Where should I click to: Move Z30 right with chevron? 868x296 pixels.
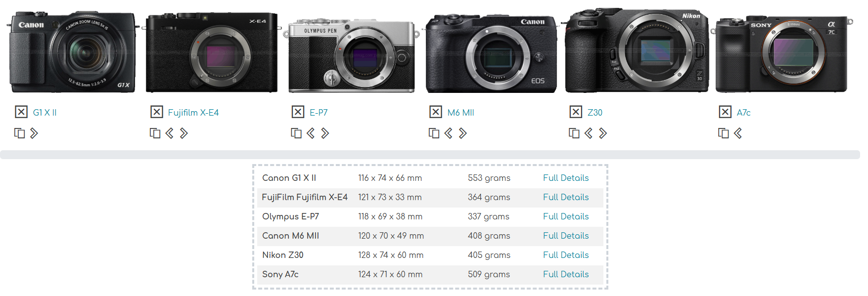(603, 133)
